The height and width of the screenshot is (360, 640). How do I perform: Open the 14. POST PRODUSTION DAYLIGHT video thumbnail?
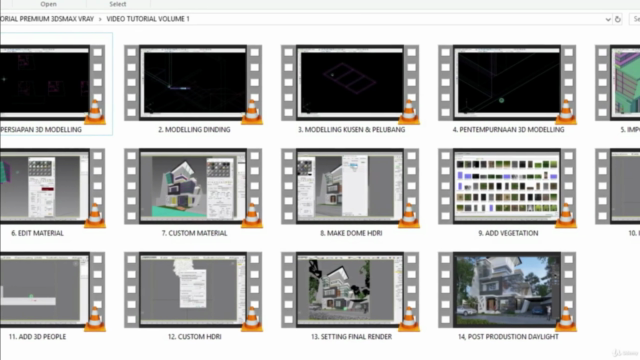507,290
